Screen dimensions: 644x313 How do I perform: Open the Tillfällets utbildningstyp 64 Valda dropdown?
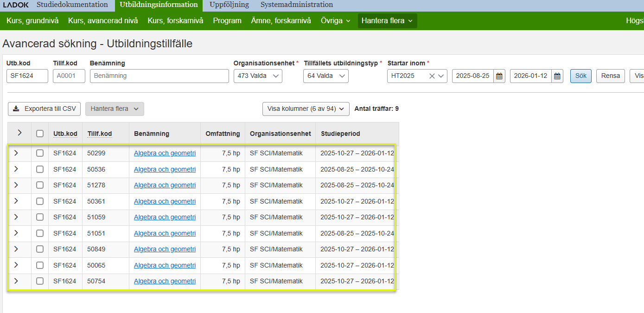(325, 76)
